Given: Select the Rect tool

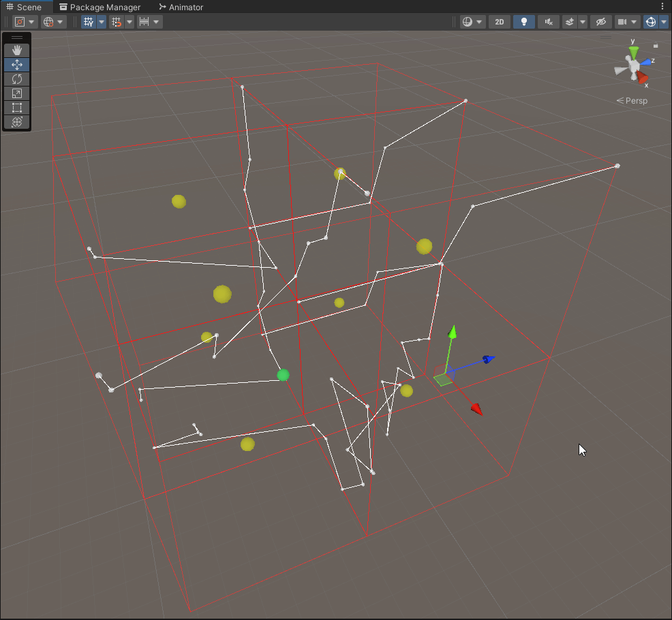Looking at the screenshot, I should (17, 108).
